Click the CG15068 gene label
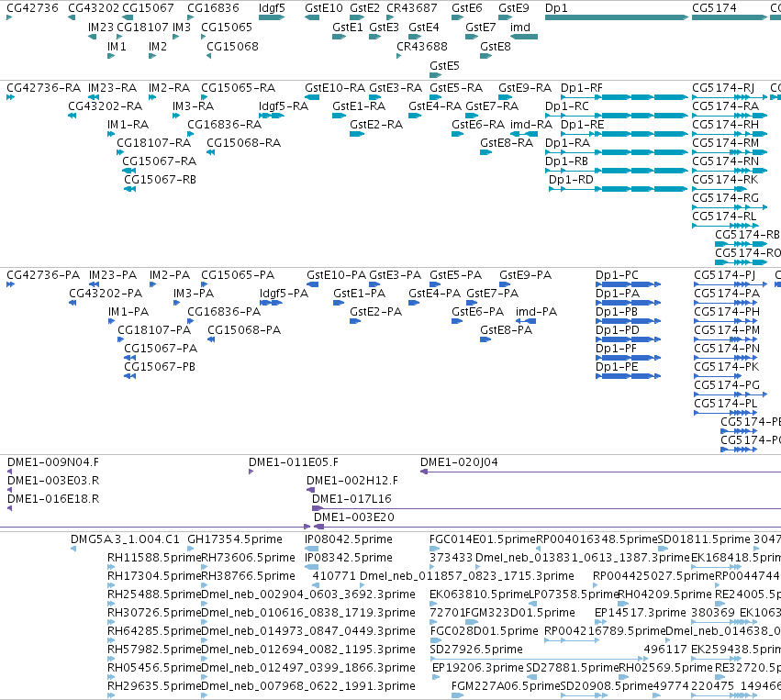 click(x=232, y=47)
